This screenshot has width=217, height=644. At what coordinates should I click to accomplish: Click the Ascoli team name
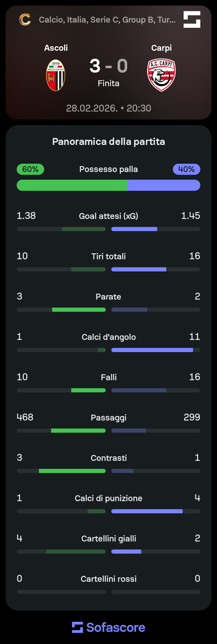(x=56, y=48)
